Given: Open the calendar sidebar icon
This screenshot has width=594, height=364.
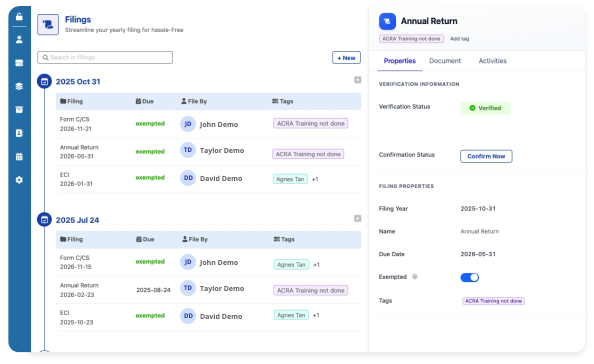Looking at the screenshot, I should click(19, 156).
